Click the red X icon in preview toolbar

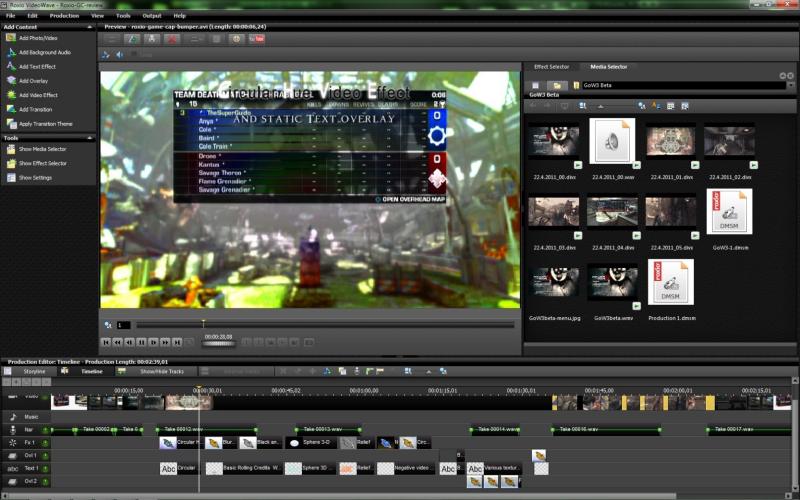tap(172, 39)
